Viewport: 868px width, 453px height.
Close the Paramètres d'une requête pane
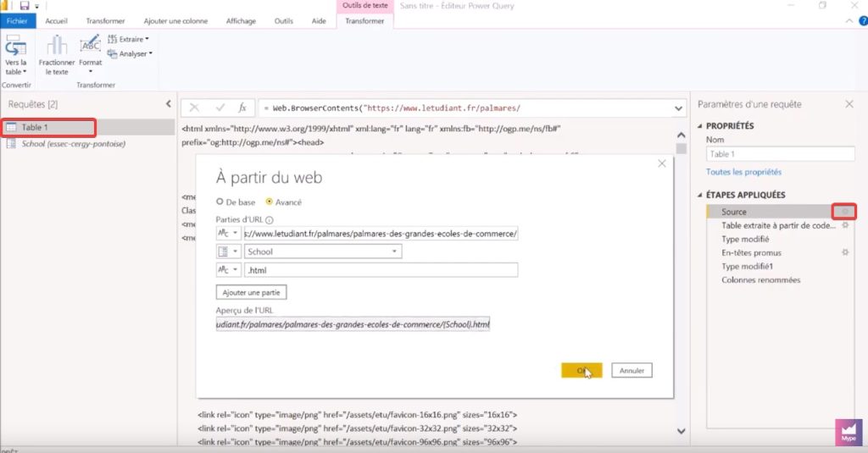(849, 104)
